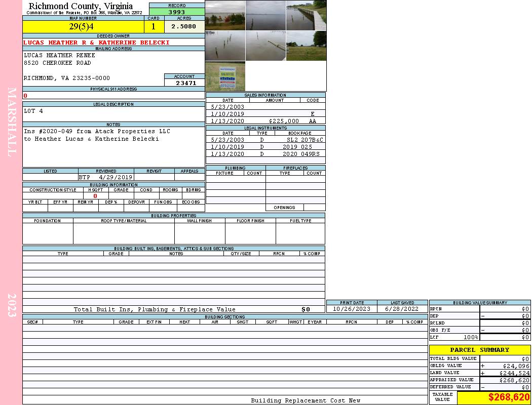532x405 pixels.
Task: Click the yellow map number 29(5)4 field
Action: tap(83, 26)
